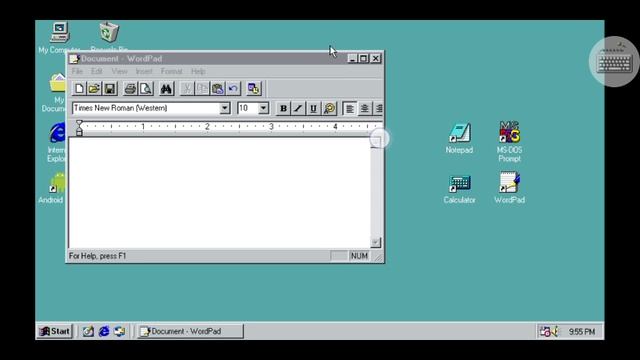Click WordPad title bar system icon
Screen dimensions: 640x360
click(74, 59)
